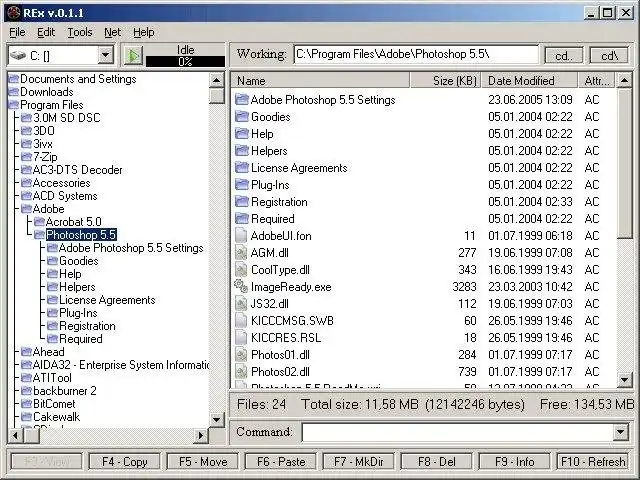This screenshot has height=480, width=640.
Task: Sort by the Name column header
Action: (x=320, y=81)
